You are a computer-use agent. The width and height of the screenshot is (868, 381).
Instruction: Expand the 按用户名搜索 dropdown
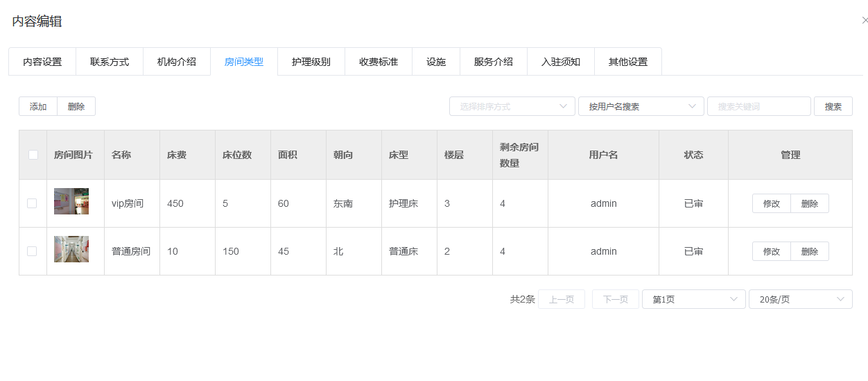(641, 106)
